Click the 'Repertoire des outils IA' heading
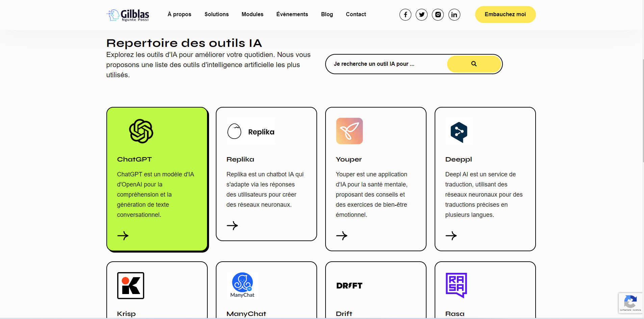This screenshot has width=644, height=319. pos(184,43)
